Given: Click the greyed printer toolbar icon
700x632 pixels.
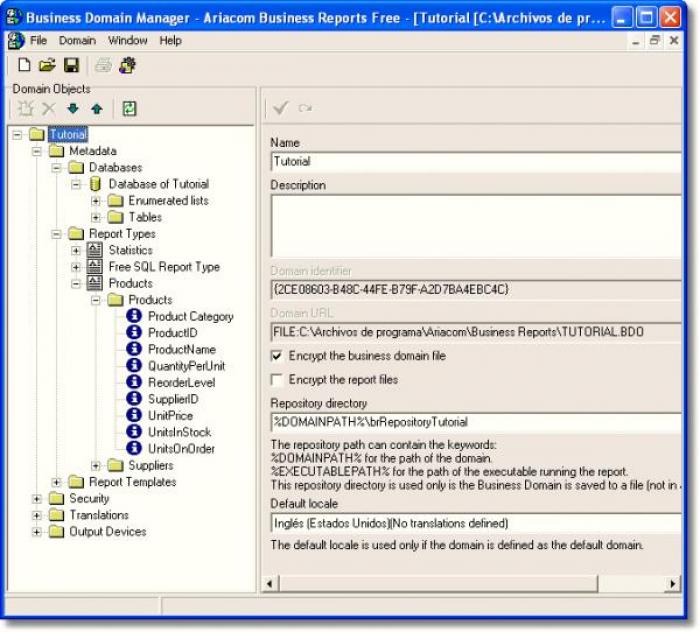Looking at the screenshot, I should click(x=104, y=66).
